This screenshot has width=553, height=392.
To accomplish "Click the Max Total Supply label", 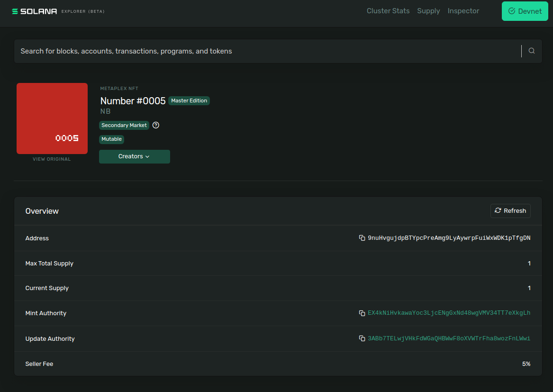I will (49, 263).
